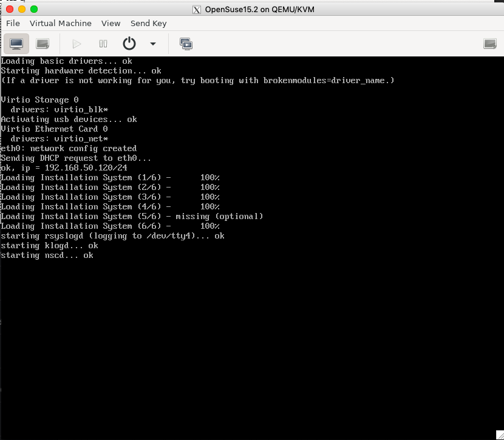Click the 'Virtio Ethernet Card 0' line

[54, 129]
